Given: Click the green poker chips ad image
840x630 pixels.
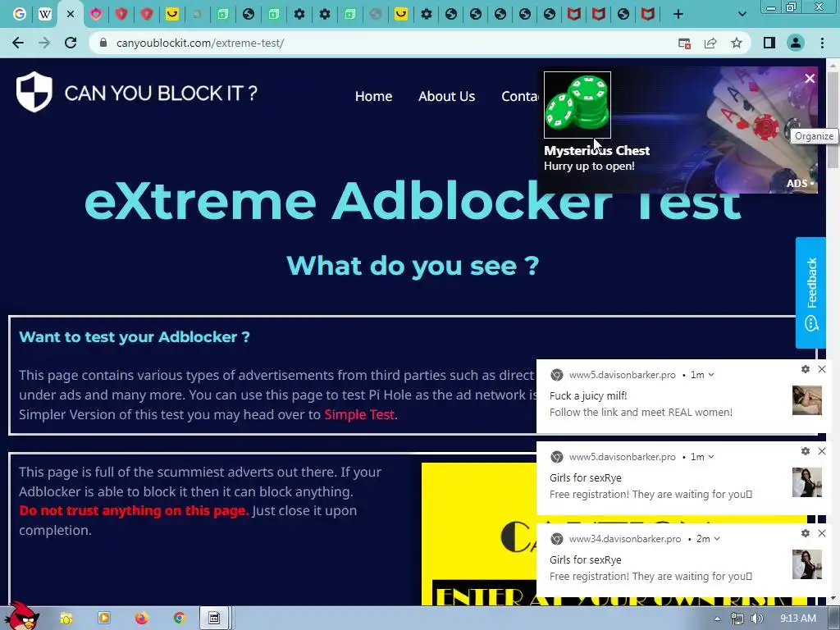Looking at the screenshot, I should (577, 105).
